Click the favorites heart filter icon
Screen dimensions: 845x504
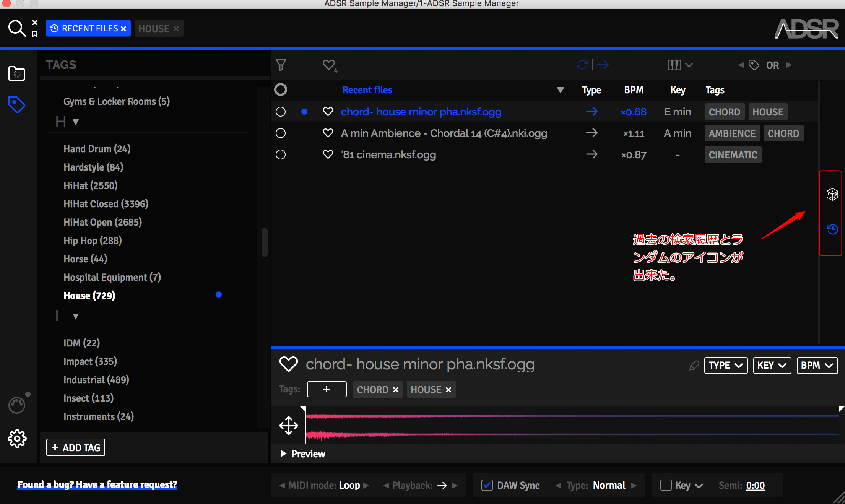pos(329,65)
